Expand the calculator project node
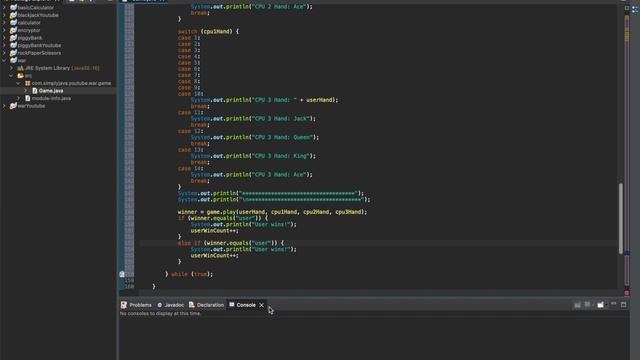640x360 pixels. coord(4,22)
